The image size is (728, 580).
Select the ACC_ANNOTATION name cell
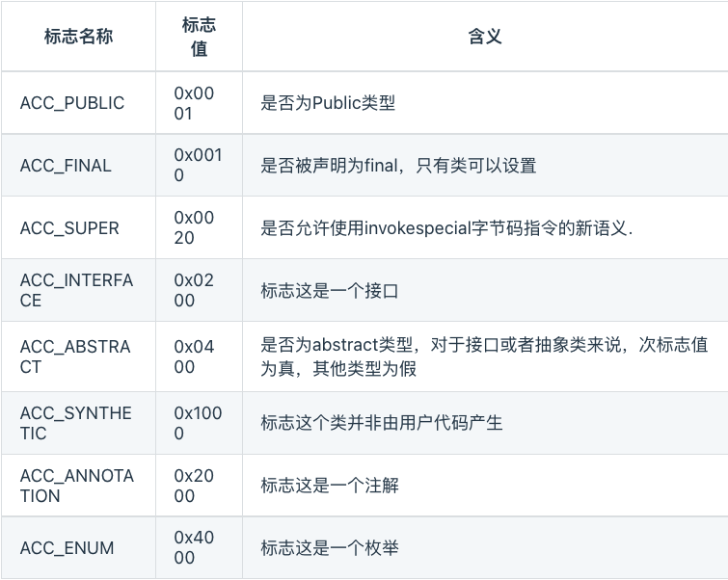pyautogui.click(x=76, y=486)
